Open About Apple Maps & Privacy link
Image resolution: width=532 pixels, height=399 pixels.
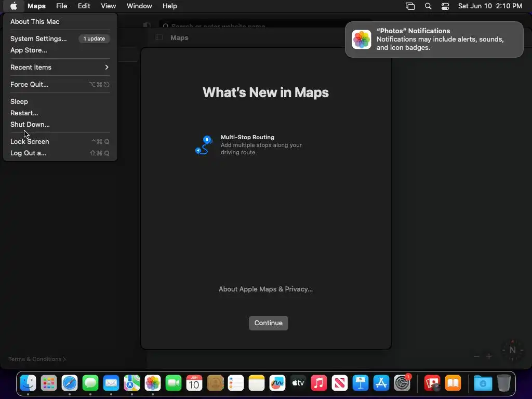265,289
